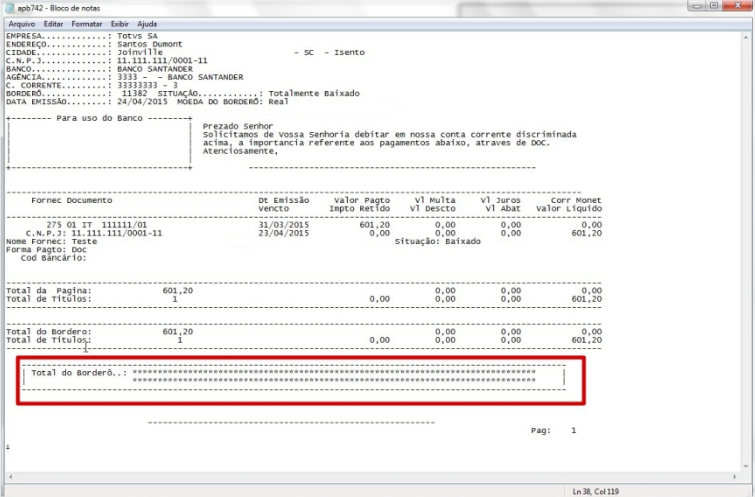The image size is (755, 497).
Task: Open the Editar menu
Action: coord(53,24)
